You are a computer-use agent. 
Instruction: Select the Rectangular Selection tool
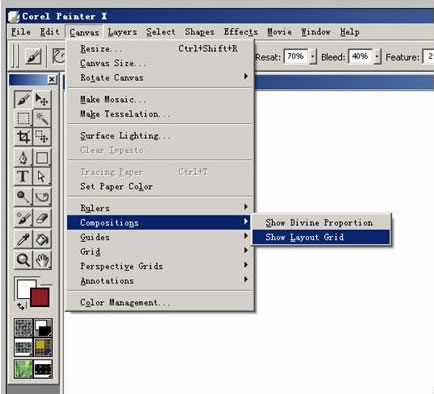(23, 118)
